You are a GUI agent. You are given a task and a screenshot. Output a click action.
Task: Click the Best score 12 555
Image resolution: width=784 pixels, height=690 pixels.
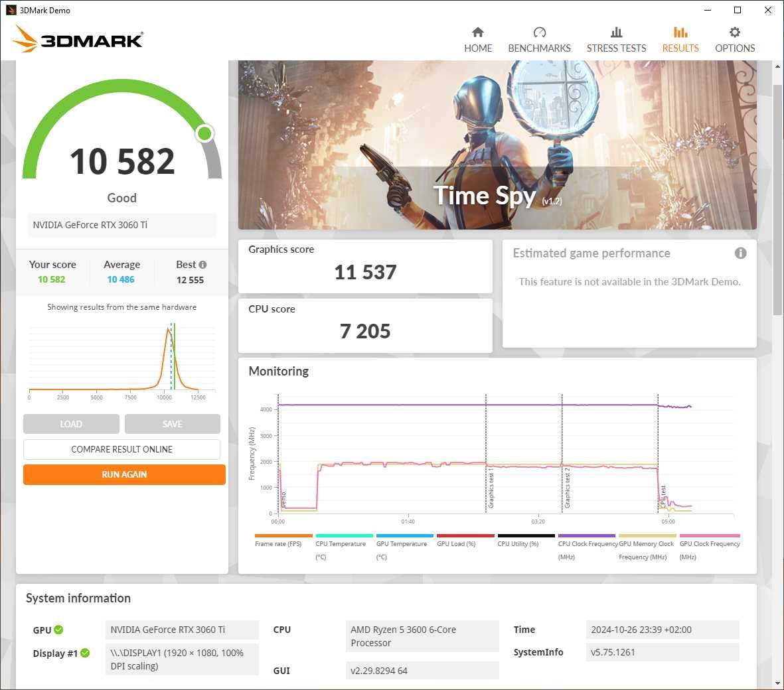tap(190, 280)
